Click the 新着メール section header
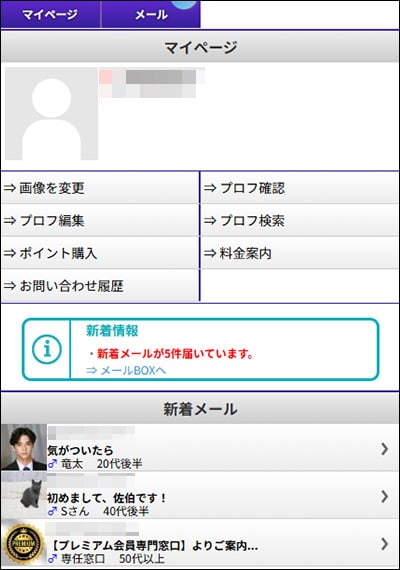This screenshot has height=570, width=400. click(200, 409)
